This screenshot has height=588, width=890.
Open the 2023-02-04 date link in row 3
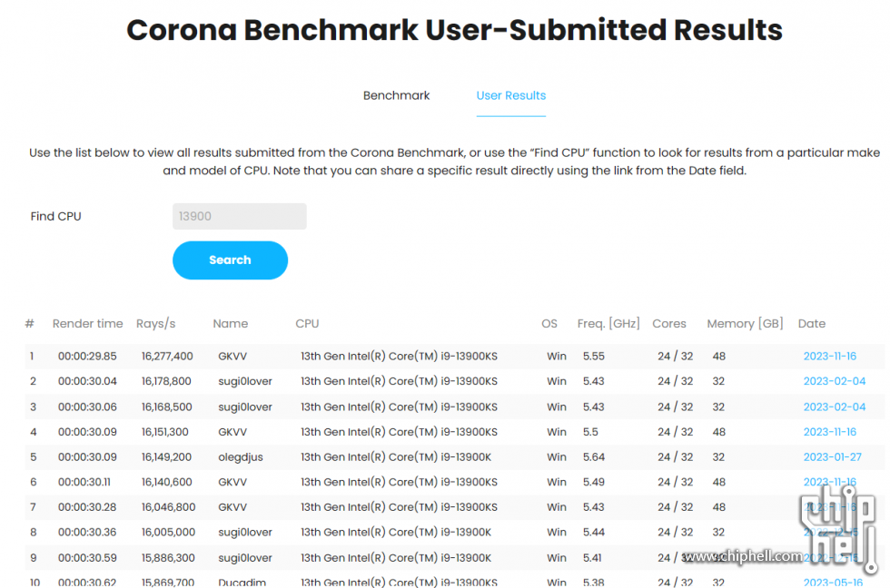834,407
